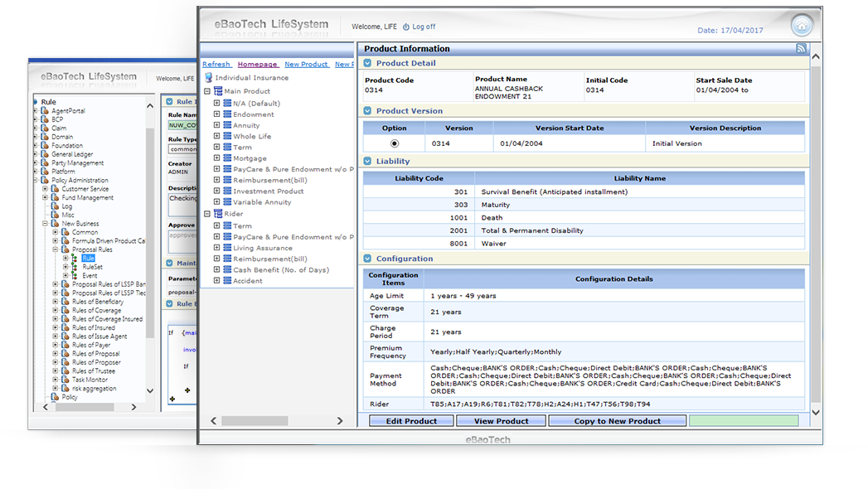Viewport: 868px width, 489px height.
Task: Click the General Ledger folder icon in Rule window
Action: tap(45, 154)
